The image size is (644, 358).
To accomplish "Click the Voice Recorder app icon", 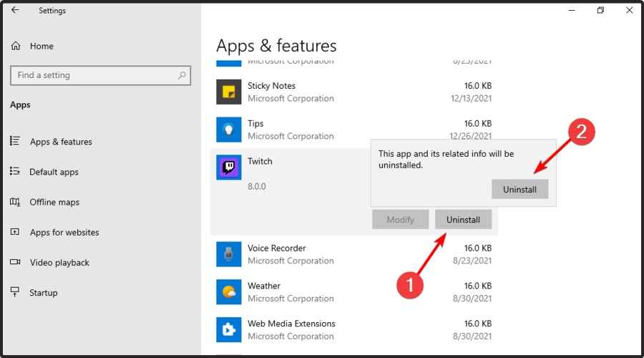I will pyautogui.click(x=229, y=254).
